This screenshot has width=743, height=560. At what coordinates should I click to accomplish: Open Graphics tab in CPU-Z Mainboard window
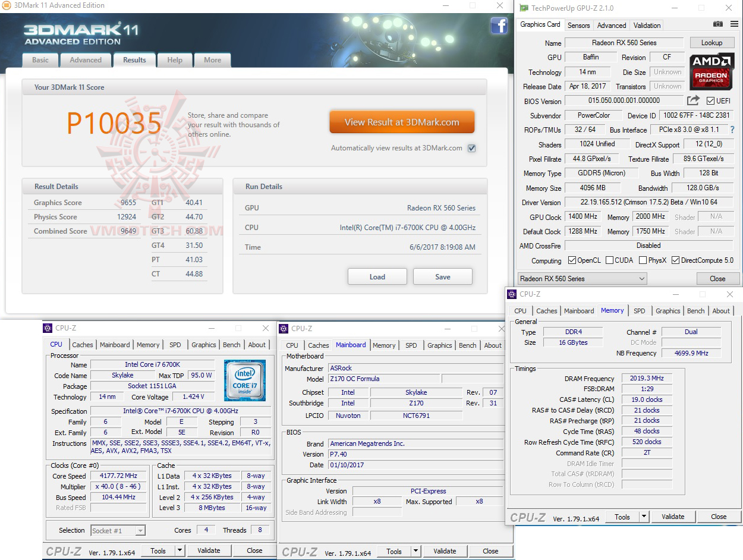point(439,345)
